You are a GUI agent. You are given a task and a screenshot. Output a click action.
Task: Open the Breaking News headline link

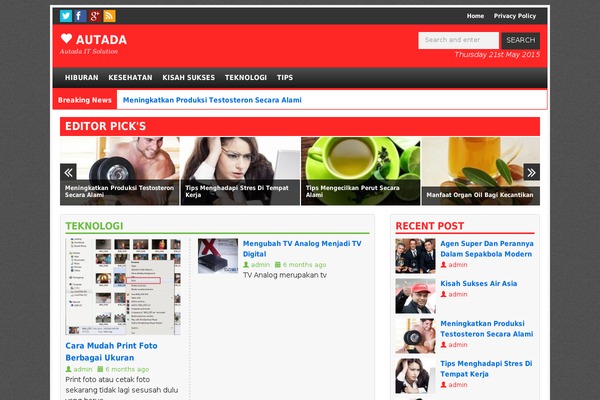[x=212, y=100]
